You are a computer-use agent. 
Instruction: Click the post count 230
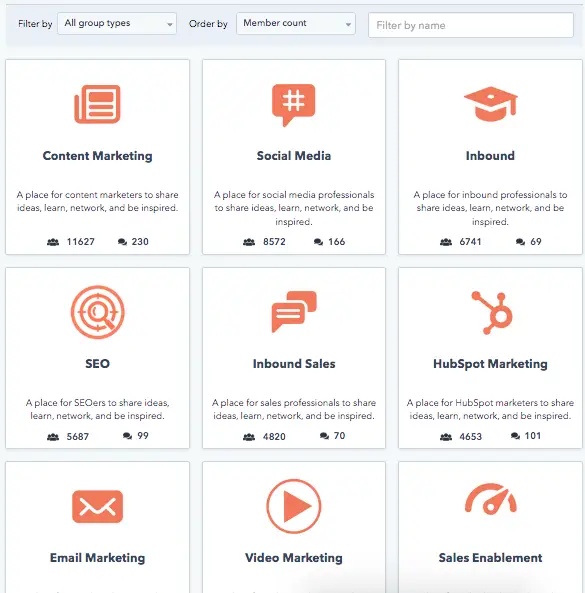coord(140,242)
